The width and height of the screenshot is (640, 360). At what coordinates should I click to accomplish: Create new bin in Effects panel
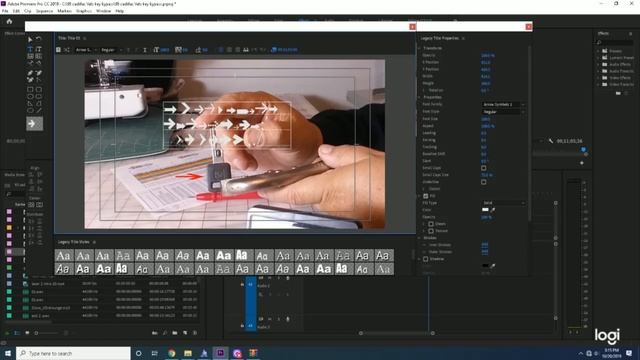618,93
